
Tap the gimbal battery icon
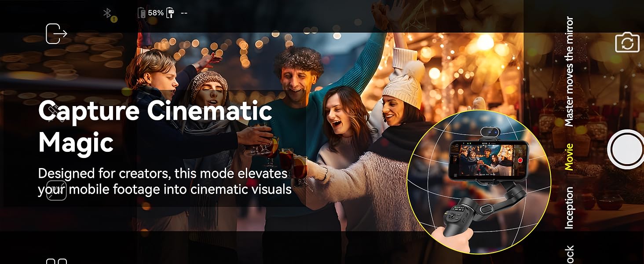[x=170, y=13]
